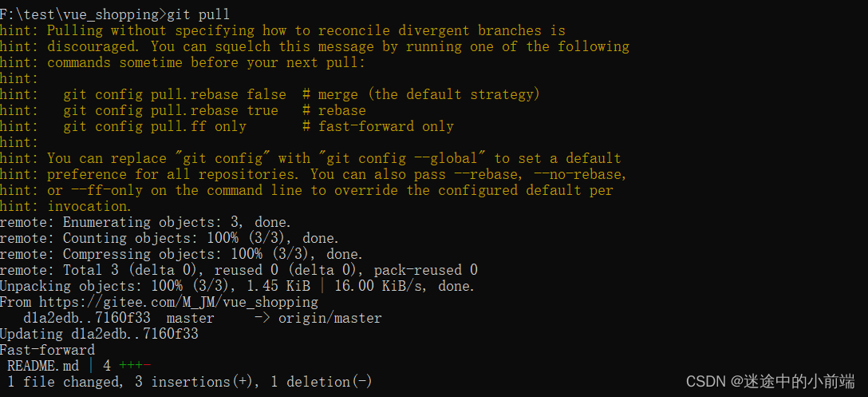868x397 pixels.
Task: Click the "Updating d1a2edb..7160f33" line
Action: (99, 334)
